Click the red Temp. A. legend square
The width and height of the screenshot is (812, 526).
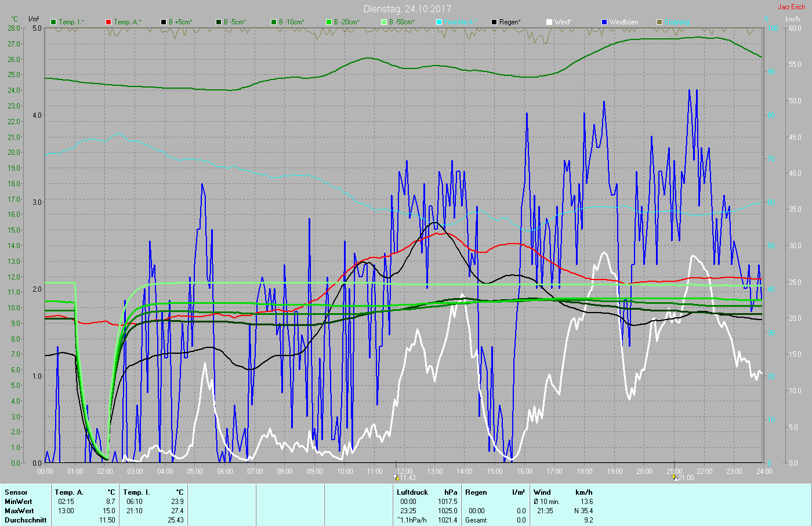[108, 22]
